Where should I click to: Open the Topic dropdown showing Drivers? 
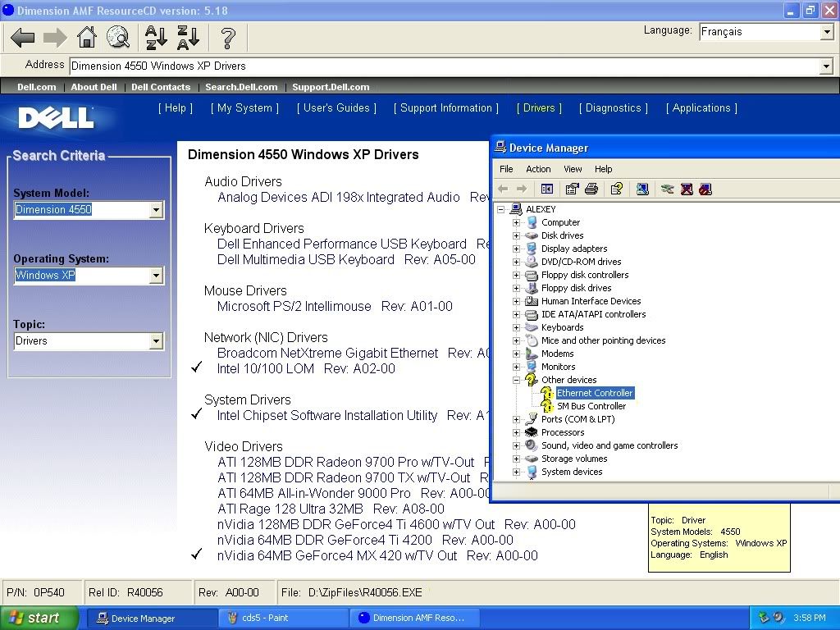[x=156, y=341]
